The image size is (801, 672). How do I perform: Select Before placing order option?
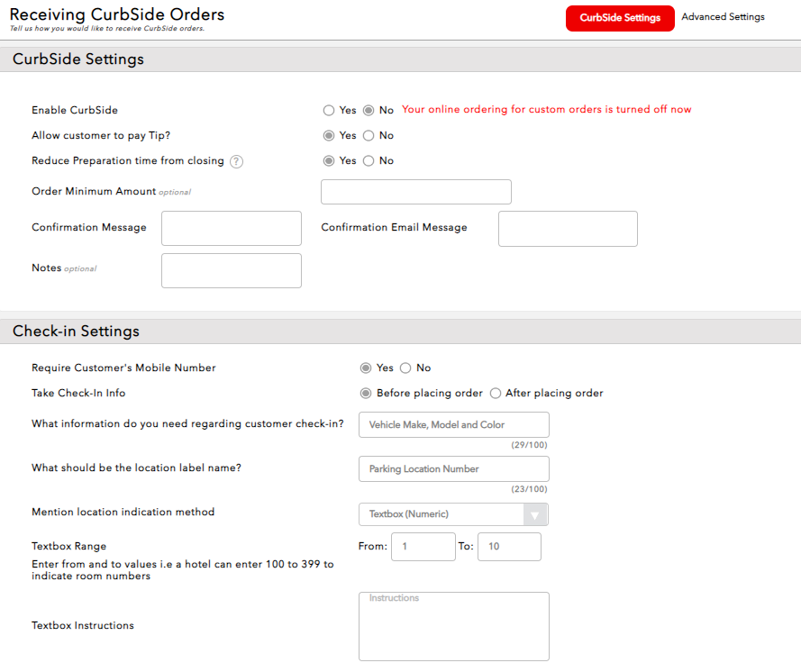pyautogui.click(x=366, y=393)
